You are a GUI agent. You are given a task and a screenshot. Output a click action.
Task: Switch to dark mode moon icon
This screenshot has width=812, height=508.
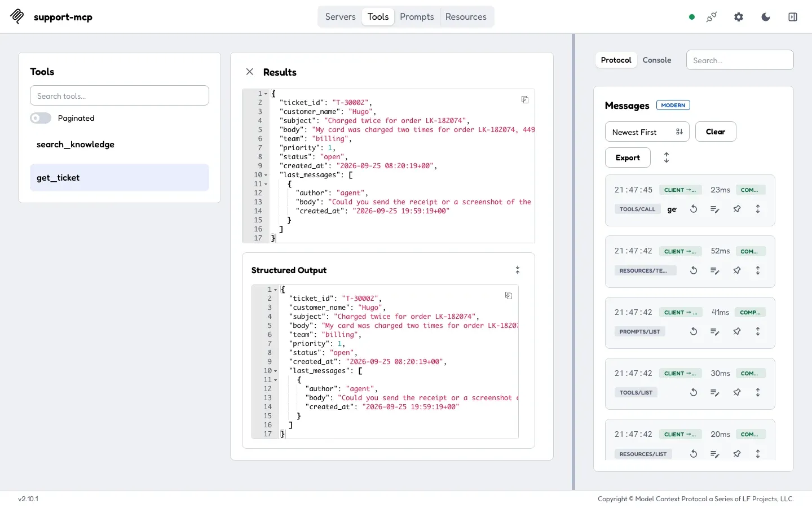pos(766,17)
